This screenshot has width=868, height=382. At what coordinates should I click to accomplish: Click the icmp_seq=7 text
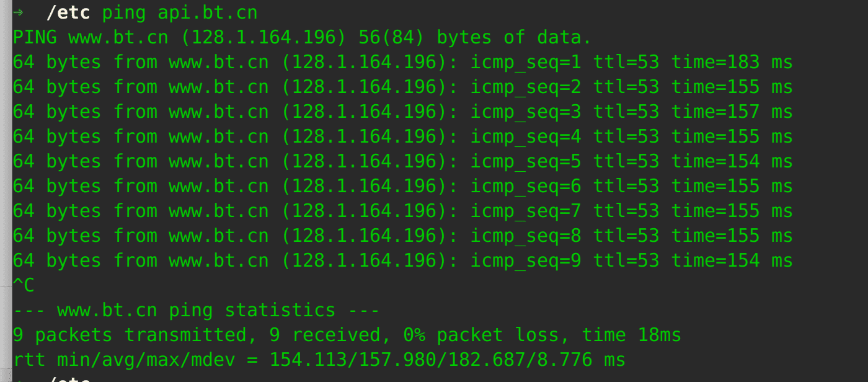[x=526, y=211]
